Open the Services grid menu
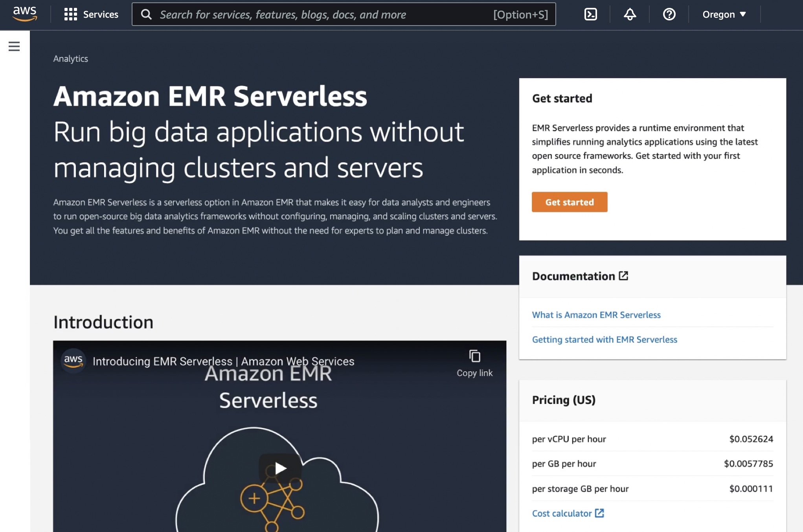Viewport: 803px width, 532px height. [91, 15]
